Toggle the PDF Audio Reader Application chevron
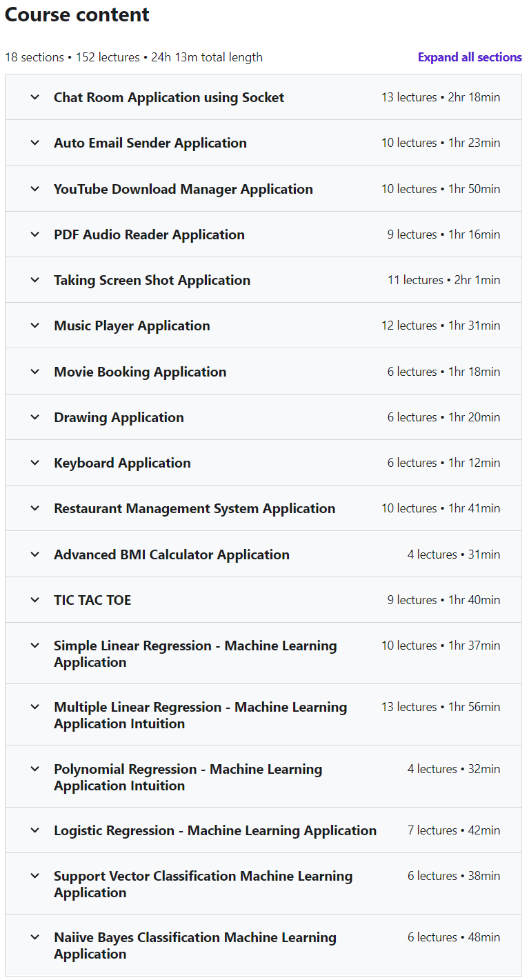The width and height of the screenshot is (529, 980). point(35,234)
